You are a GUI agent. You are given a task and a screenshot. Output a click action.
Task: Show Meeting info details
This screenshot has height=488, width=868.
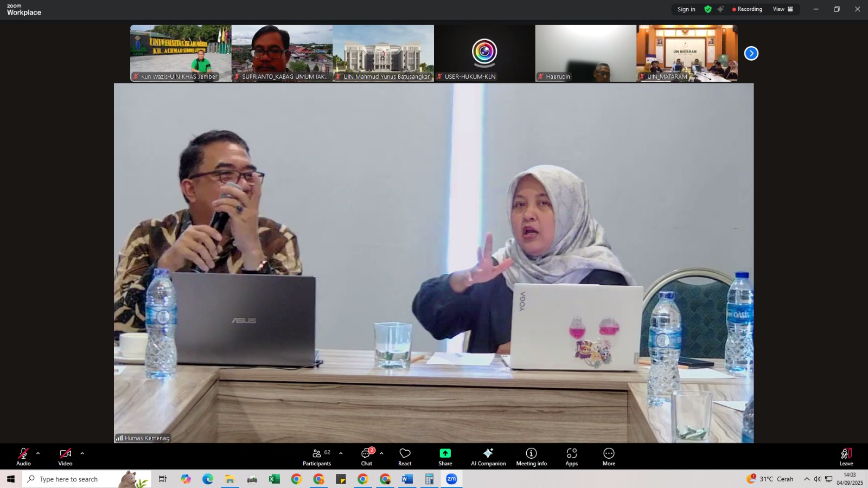(531, 456)
